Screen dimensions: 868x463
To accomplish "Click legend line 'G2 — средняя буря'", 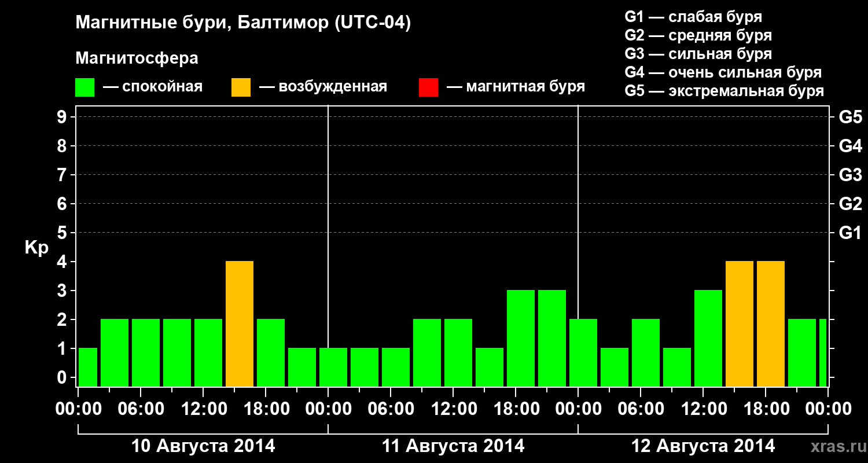I will tap(698, 35).
